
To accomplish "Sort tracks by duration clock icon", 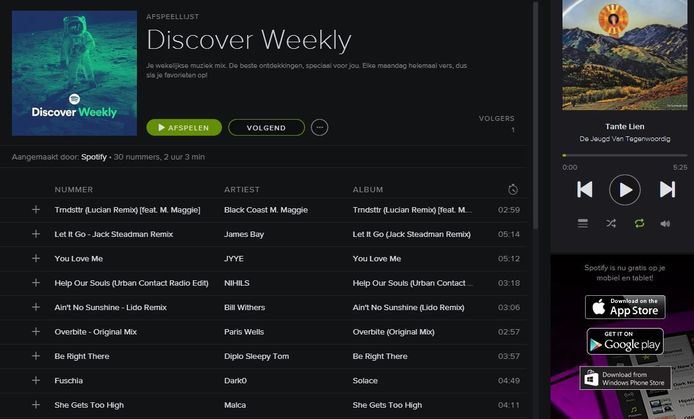I will 512,189.
